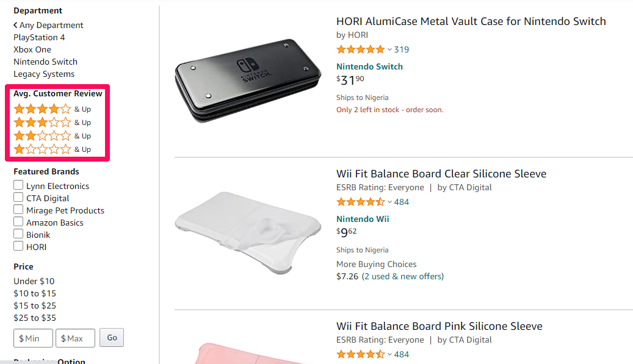The width and height of the screenshot is (633, 364).
Task: Filter by 2 stars & up rating
Action: (52, 136)
